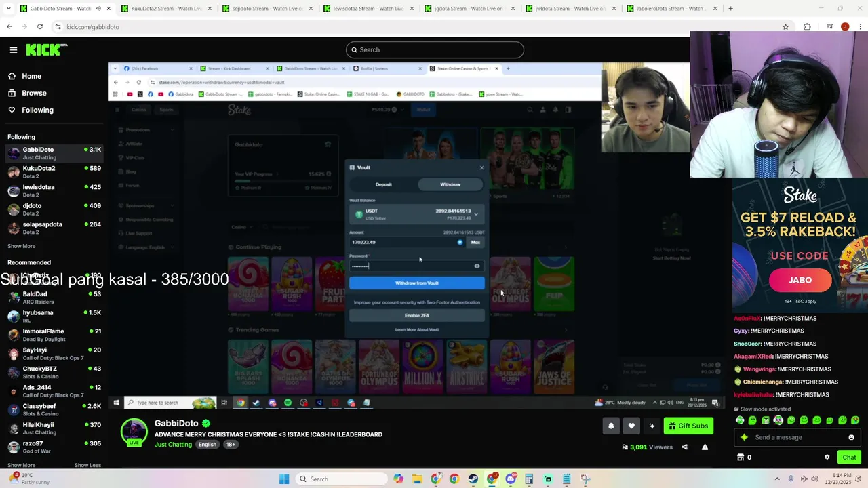Open djdoto channel in Following list
The height and width of the screenshot is (488, 868).
(54, 209)
